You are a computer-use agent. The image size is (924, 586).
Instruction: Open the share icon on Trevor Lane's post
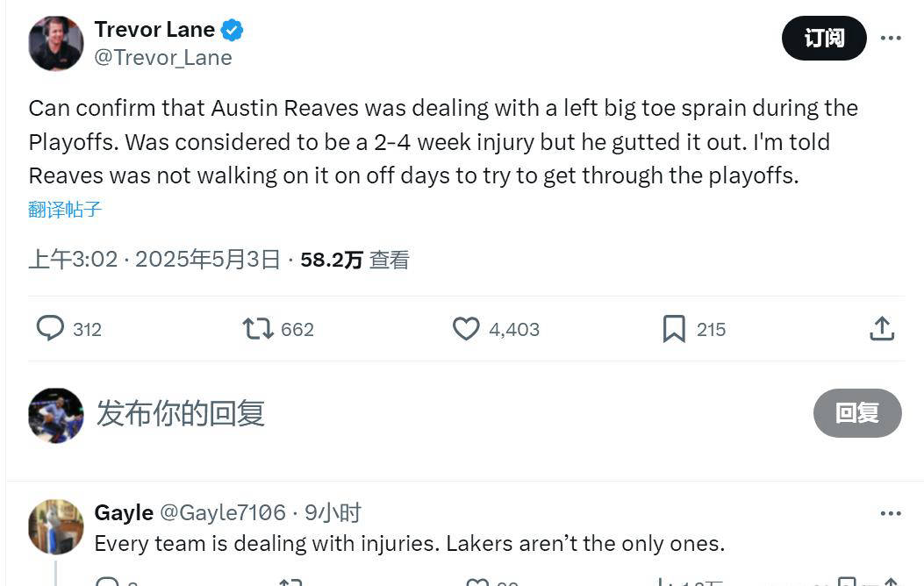pos(882,329)
